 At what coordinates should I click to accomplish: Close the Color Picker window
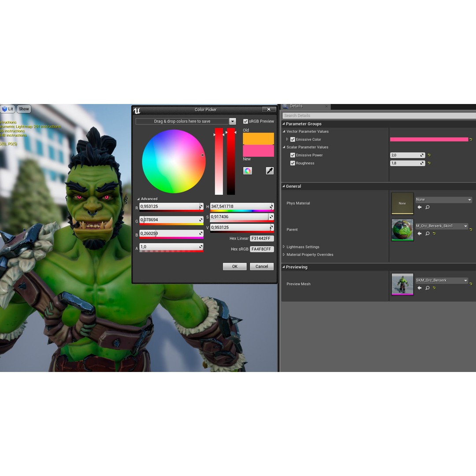tap(269, 109)
